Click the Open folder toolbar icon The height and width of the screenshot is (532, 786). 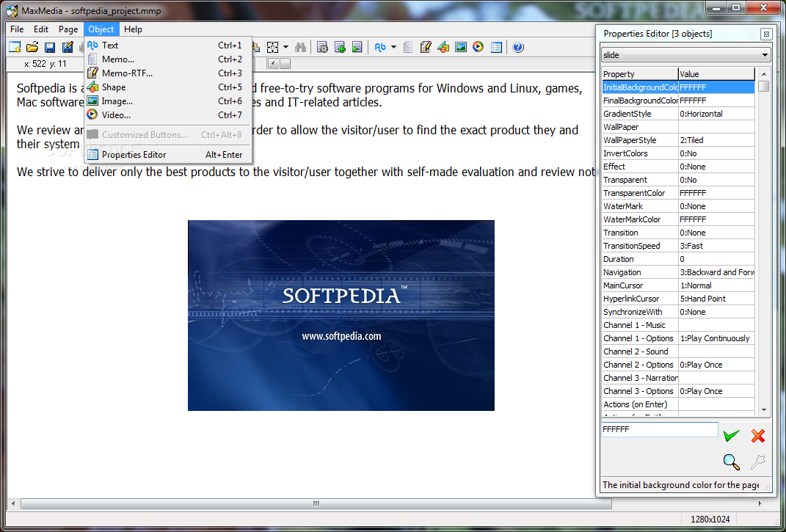[x=32, y=47]
